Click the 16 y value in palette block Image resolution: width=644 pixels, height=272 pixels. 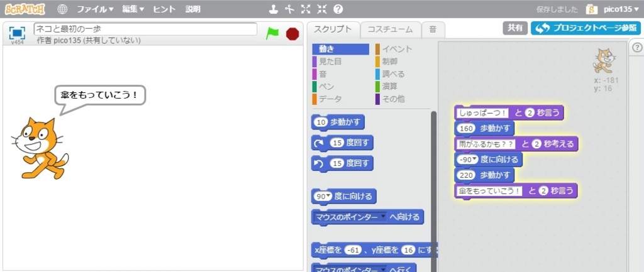tap(408, 249)
